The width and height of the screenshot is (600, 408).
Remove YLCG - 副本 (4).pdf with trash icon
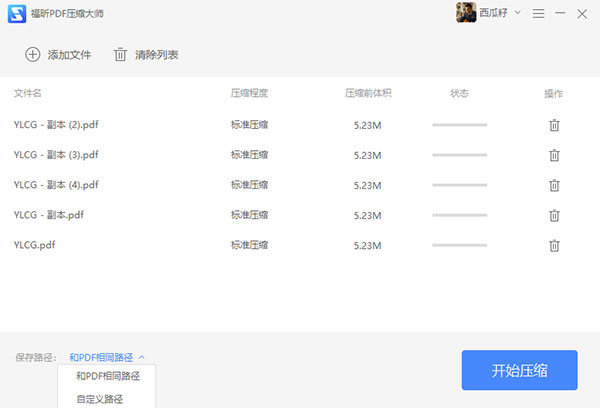(554, 185)
